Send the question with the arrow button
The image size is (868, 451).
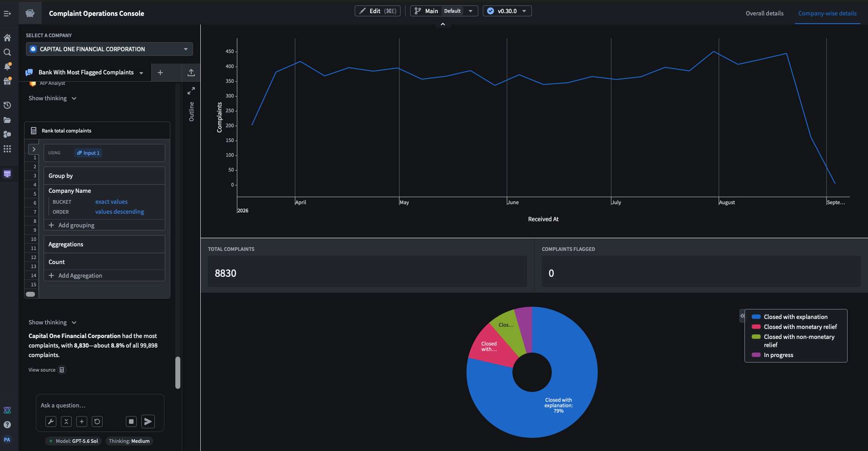point(148,422)
